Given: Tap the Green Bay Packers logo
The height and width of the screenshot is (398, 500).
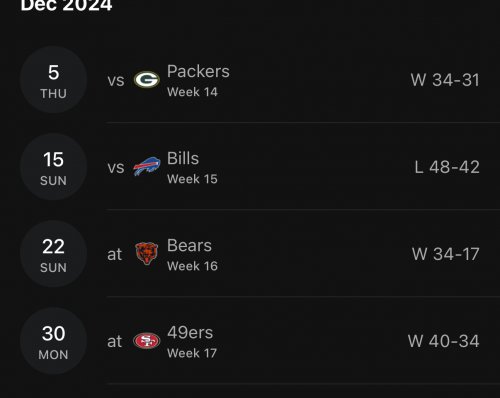Looking at the screenshot, I should (147, 80).
